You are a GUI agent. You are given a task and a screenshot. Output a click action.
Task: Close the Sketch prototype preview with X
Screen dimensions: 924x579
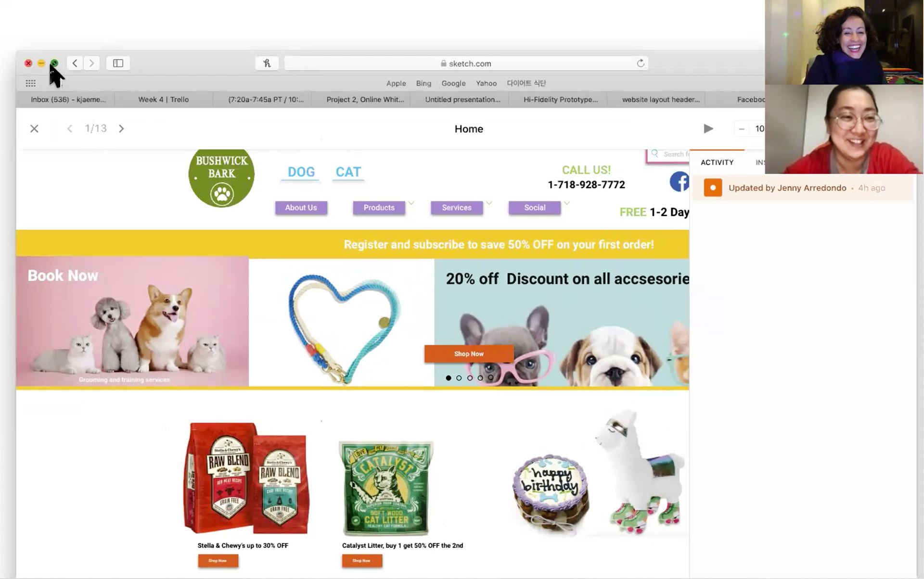tap(34, 128)
